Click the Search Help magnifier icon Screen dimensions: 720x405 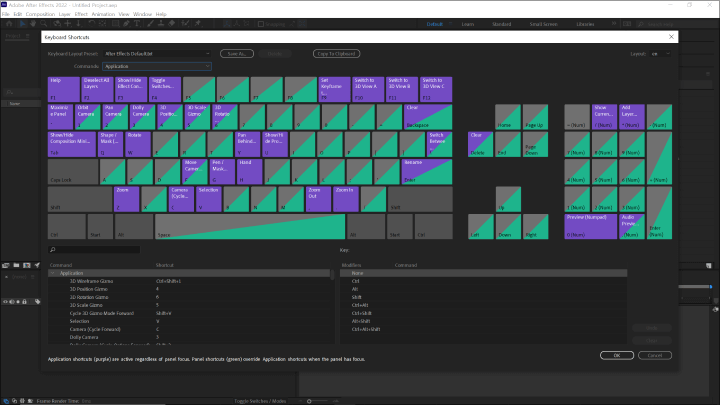click(641, 24)
